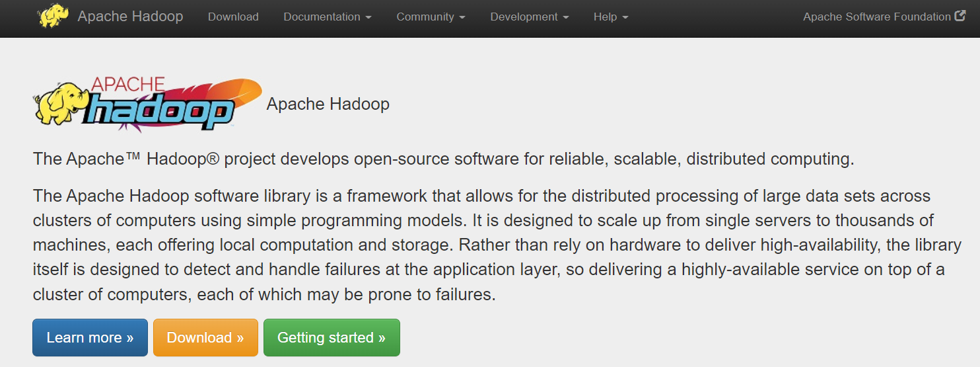980x367 pixels.
Task: Open the Help dropdown menu
Action: point(611,17)
